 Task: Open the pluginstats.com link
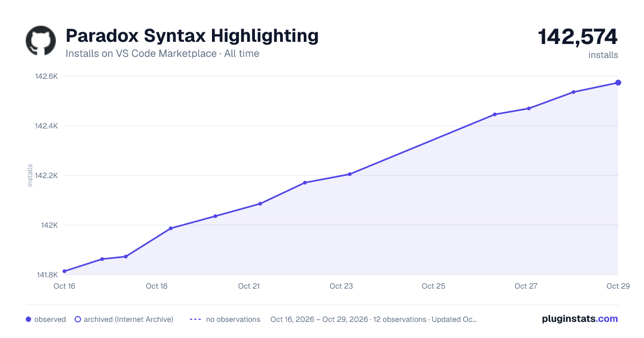pyautogui.click(x=580, y=319)
